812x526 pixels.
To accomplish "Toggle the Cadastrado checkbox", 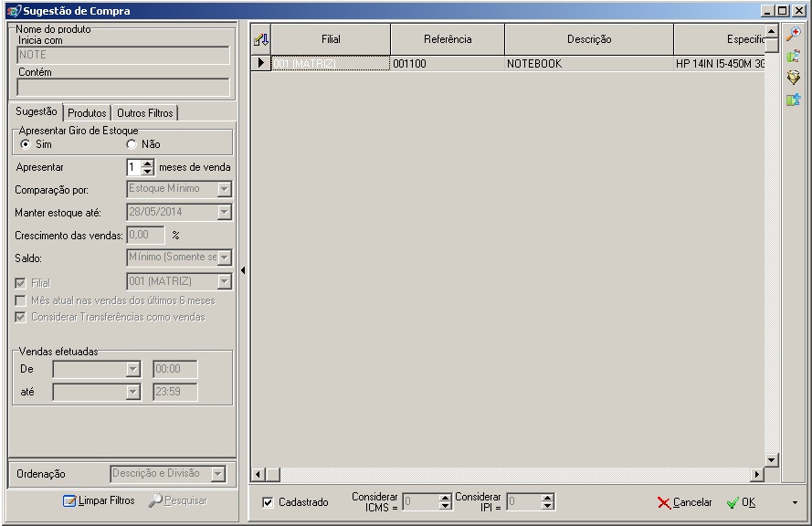I will click(x=268, y=502).
